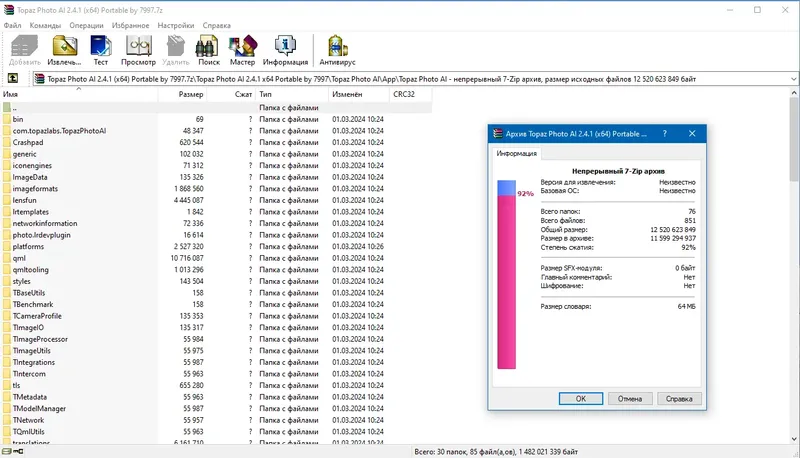
Task: Open the Команды menu
Action: click(x=45, y=25)
